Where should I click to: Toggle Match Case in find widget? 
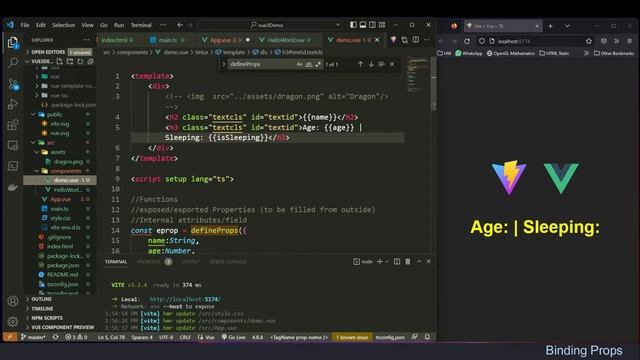[x=300, y=64]
